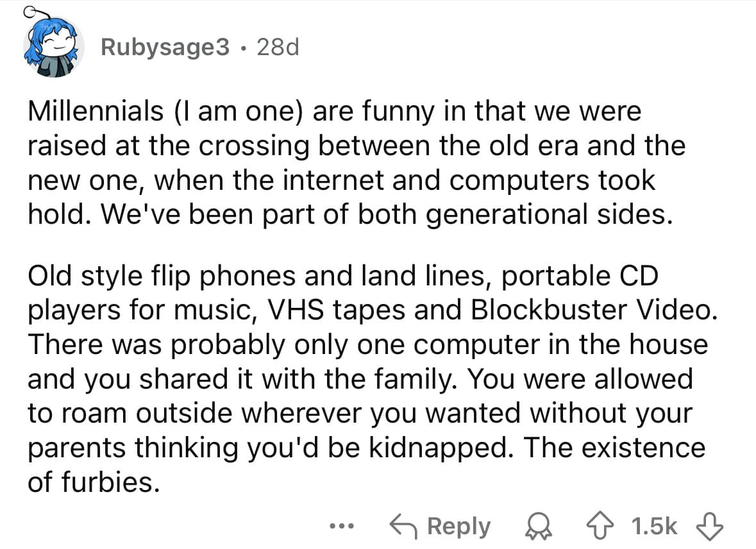
Task: Click the 28d timestamp
Action: (x=278, y=47)
